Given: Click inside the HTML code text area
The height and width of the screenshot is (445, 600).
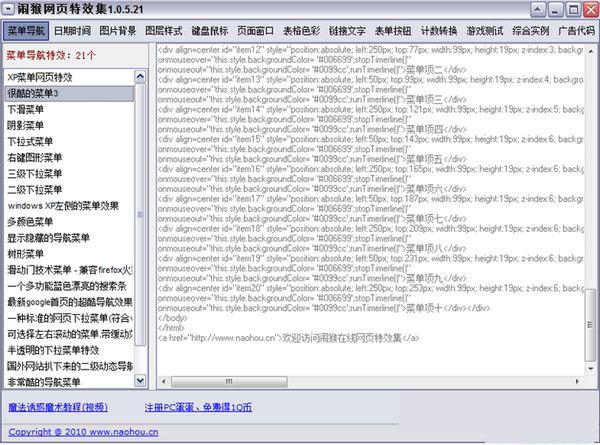Looking at the screenshot, I should point(370,209).
